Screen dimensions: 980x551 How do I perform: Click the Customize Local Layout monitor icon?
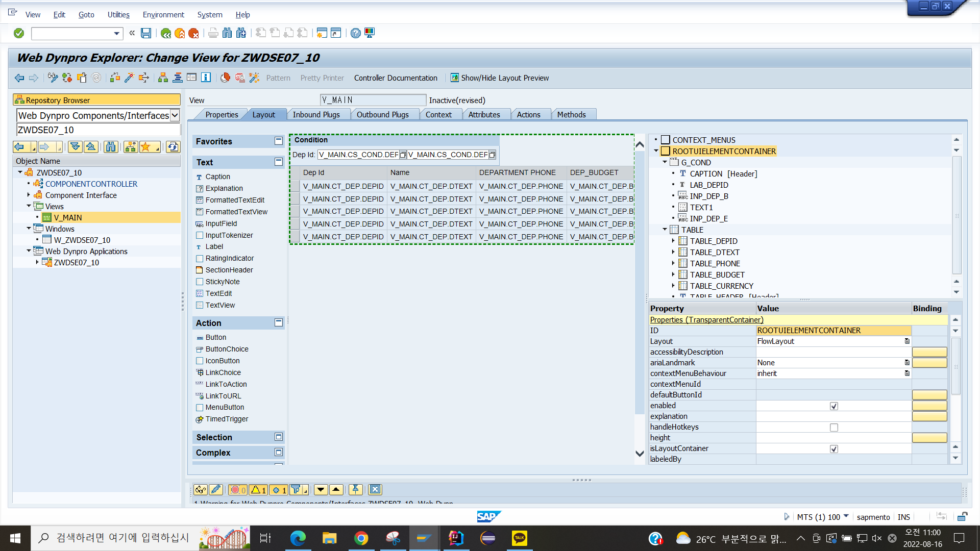click(370, 33)
